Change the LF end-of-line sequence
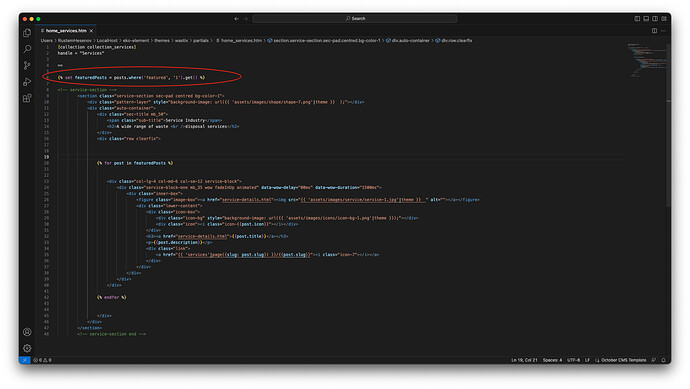Viewport: 690px width, 389px height. 587,360
